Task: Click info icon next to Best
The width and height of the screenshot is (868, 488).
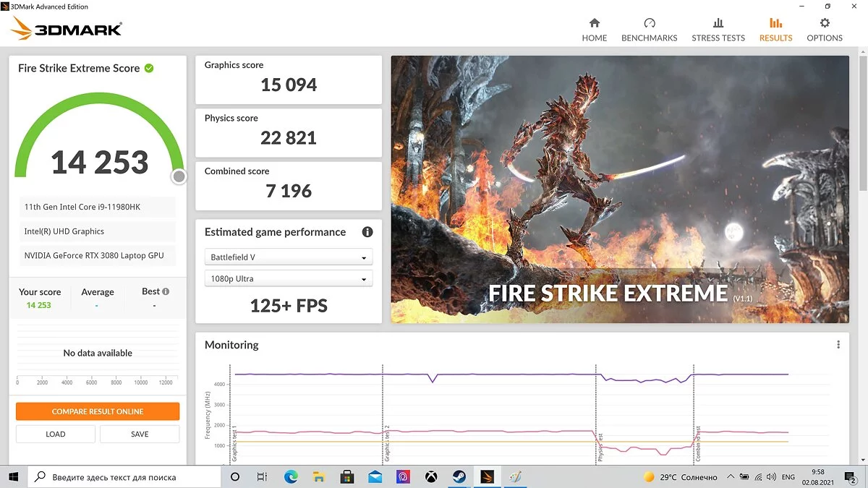Action: (x=166, y=291)
